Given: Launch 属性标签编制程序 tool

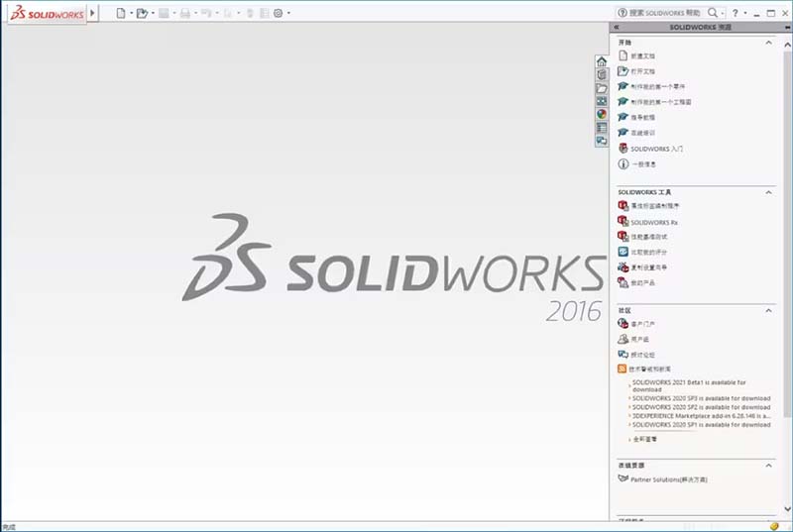Looking at the screenshot, I should click(655, 206).
